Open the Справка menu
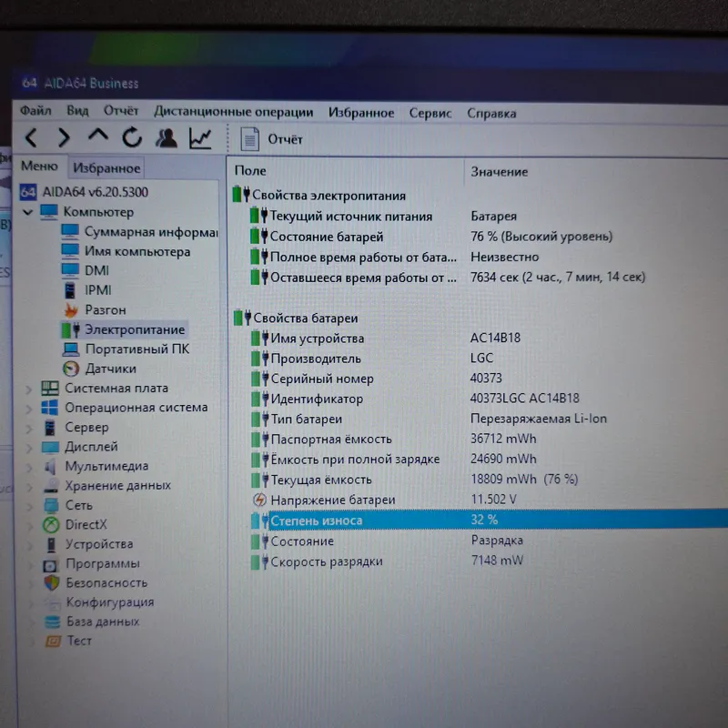 pyautogui.click(x=491, y=114)
